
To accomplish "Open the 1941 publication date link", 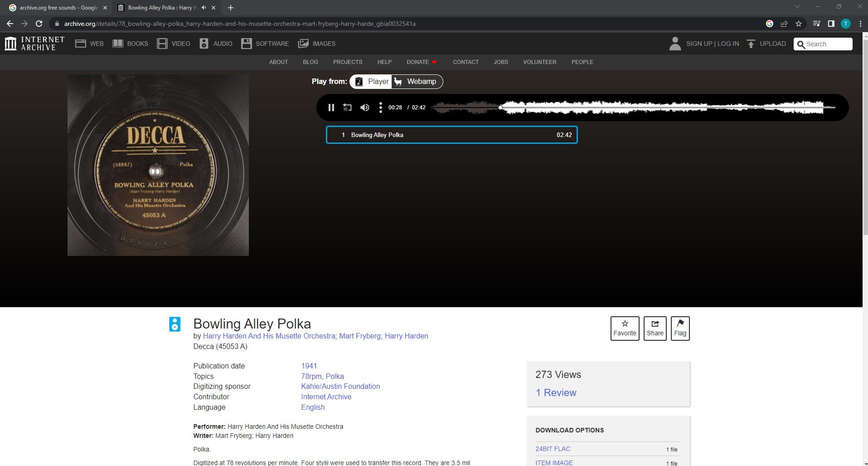I will pos(309,366).
